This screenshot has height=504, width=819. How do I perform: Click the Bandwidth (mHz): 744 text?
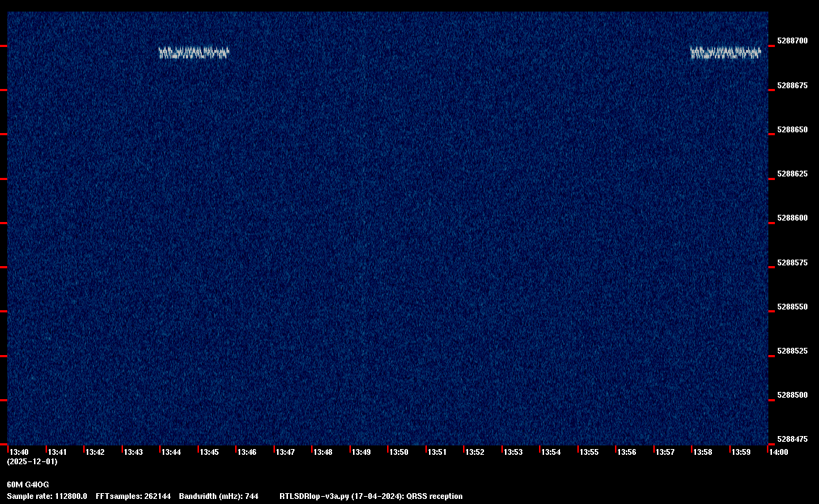(218, 496)
